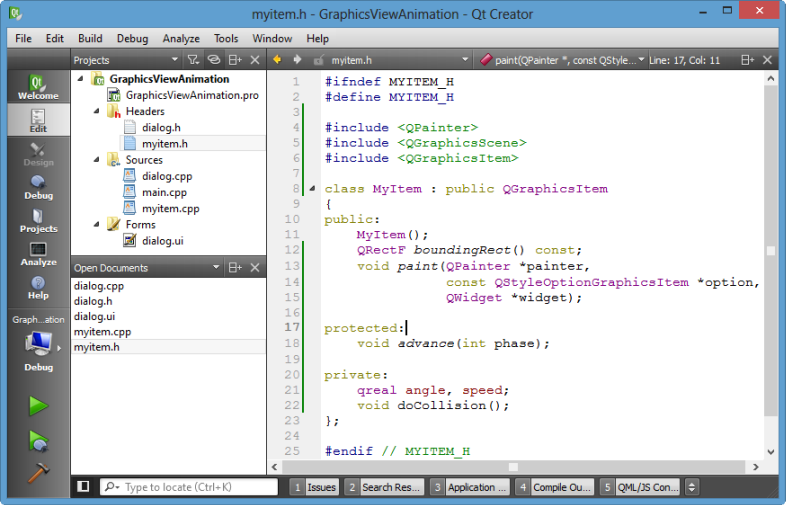Screen dimensions: 786x505
Task: Open the myitem.h file dropdown
Action: pyautogui.click(x=465, y=60)
